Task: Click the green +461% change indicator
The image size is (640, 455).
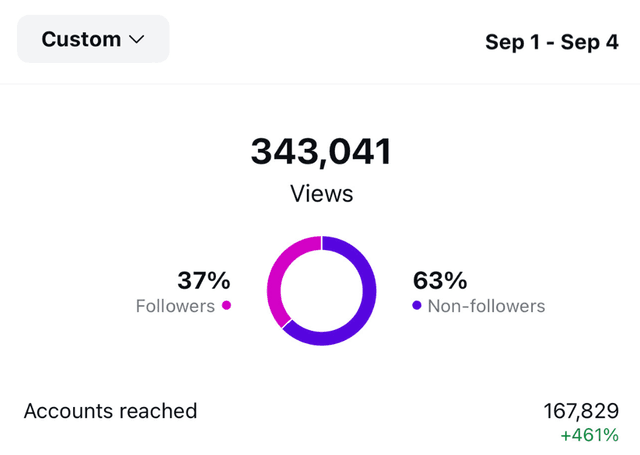Action: (590, 436)
